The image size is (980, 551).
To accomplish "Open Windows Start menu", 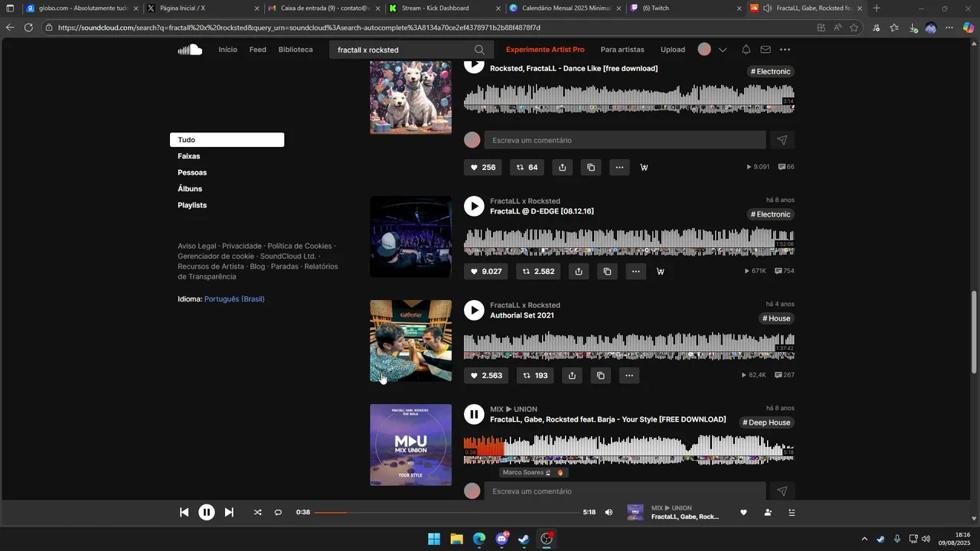I will [x=434, y=539].
